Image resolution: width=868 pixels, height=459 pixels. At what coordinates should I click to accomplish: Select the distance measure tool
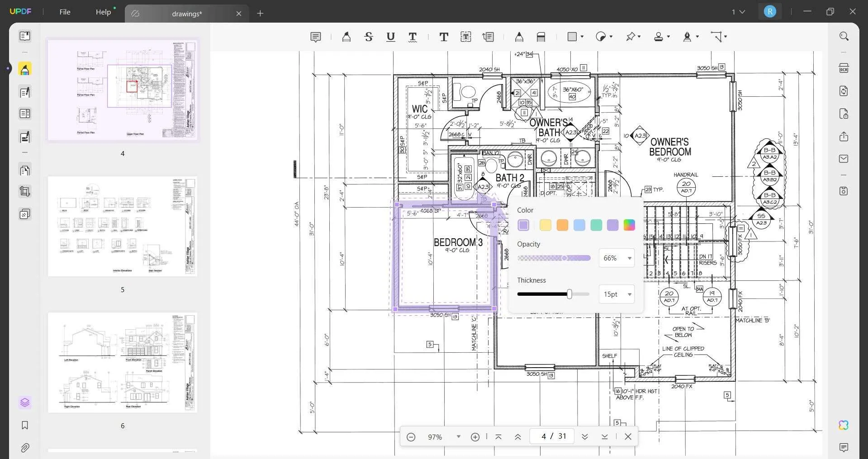716,37
